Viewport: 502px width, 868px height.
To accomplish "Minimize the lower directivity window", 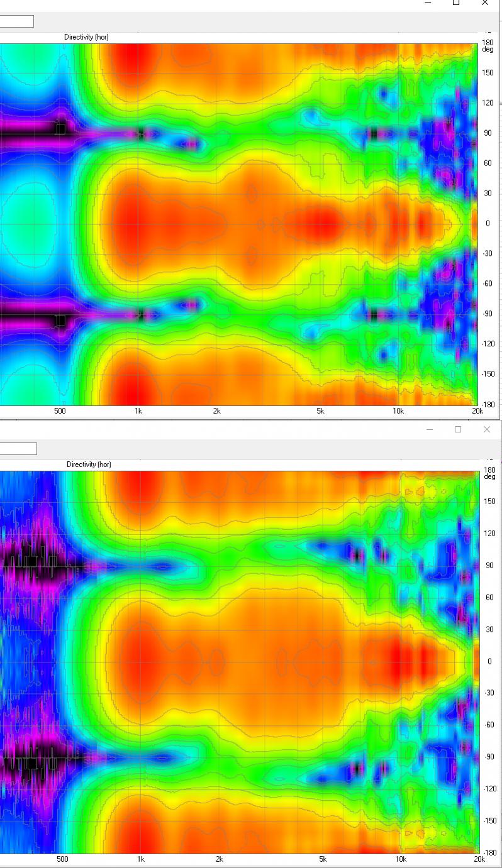I will click(430, 429).
